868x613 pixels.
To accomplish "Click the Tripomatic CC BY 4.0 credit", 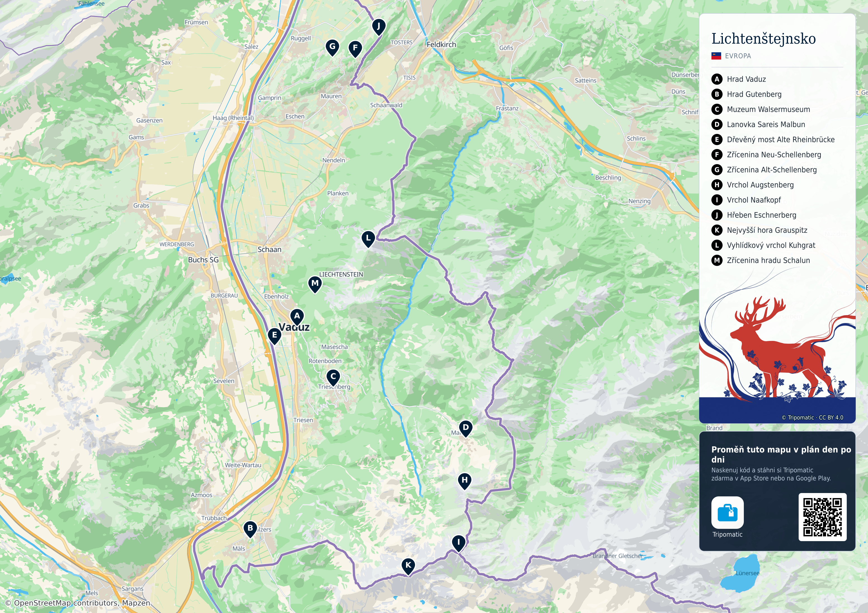I will point(812,418).
